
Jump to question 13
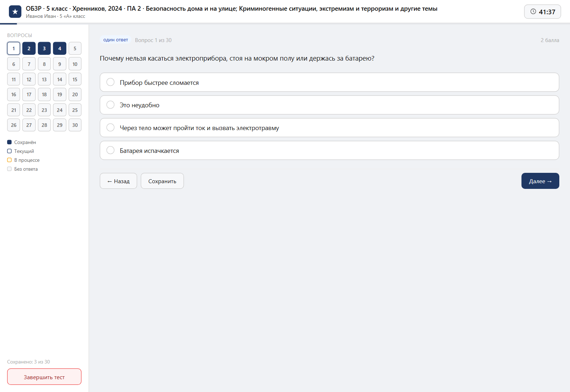coord(44,79)
